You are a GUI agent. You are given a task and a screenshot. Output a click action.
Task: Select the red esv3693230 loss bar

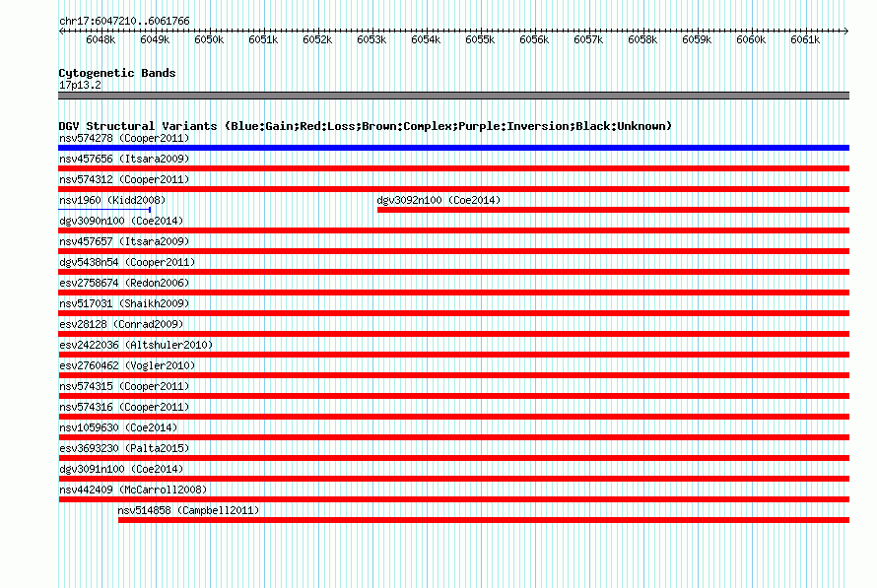pyautogui.click(x=453, y=458)
